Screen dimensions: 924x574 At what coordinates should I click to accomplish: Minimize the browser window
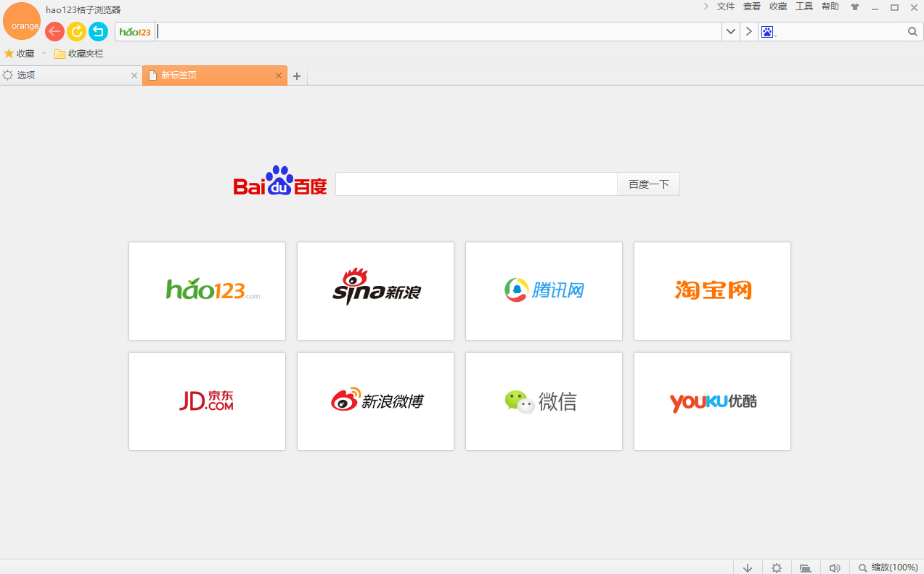click(875, 7)
